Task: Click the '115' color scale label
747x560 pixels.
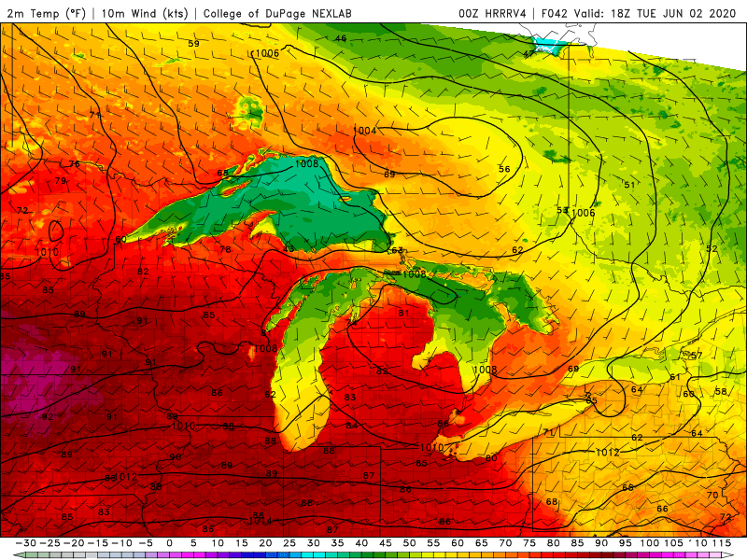Action: (722, 543)
